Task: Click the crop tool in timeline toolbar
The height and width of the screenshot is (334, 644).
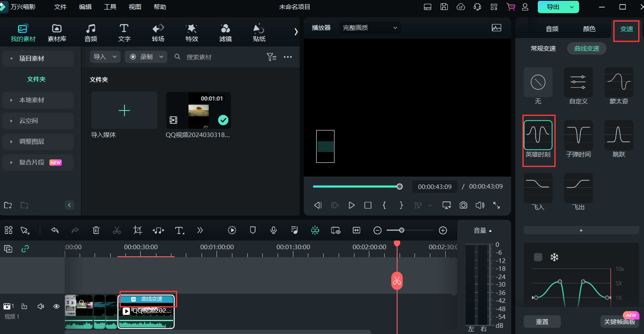Action: pos(137,230)
